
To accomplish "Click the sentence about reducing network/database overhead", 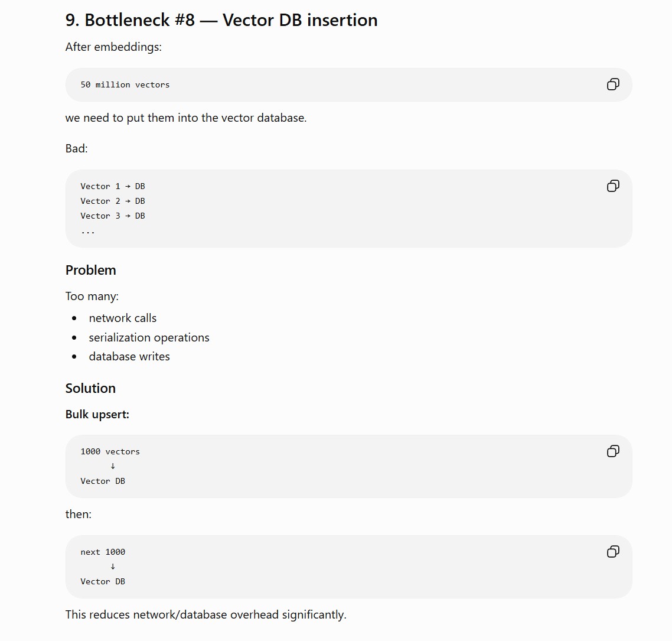I will pos(205,614).
